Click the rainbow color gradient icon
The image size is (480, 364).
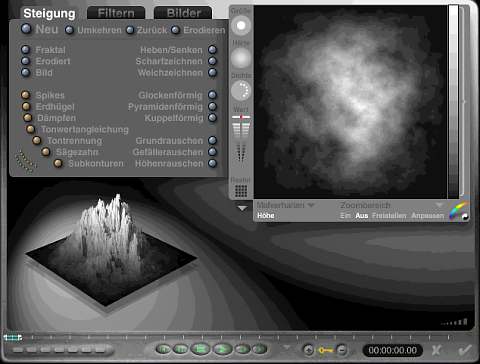click(x=458, y=210)
